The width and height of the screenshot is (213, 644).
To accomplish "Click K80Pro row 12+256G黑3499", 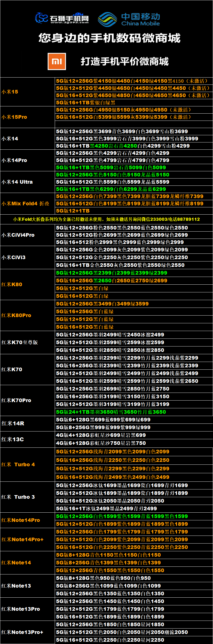I will tap(134, 304).
